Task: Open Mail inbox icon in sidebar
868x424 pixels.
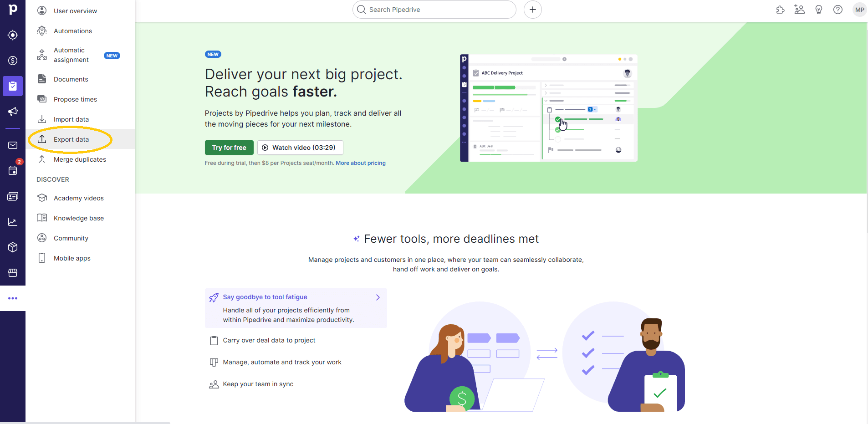Action: click(x=13, y=145)
